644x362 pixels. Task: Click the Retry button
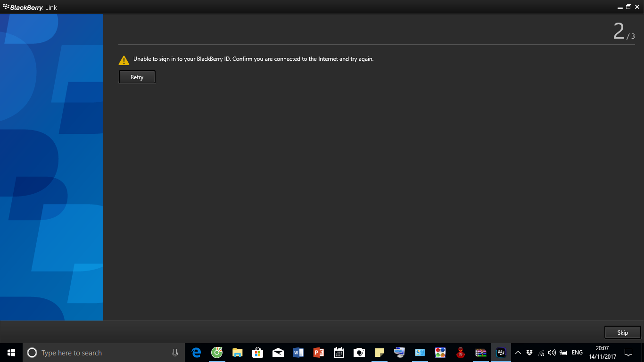click(137, 77)
